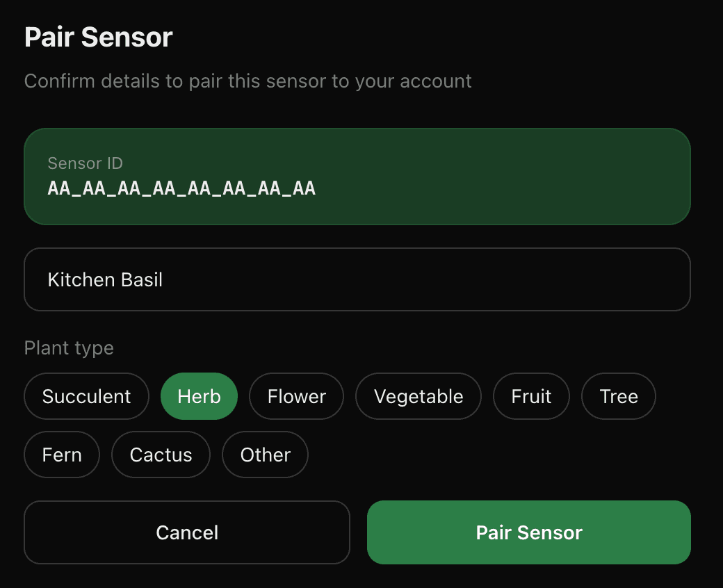Click the Plant type label
The height and width of the screenshot is (588, 723).
(69, 348)
